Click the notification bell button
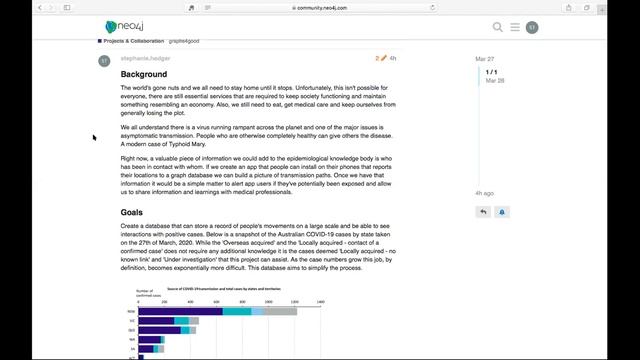 (502, 212)
